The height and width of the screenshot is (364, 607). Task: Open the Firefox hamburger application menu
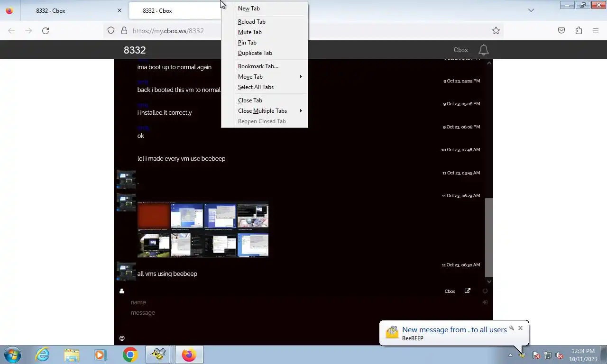click(596, 31)
